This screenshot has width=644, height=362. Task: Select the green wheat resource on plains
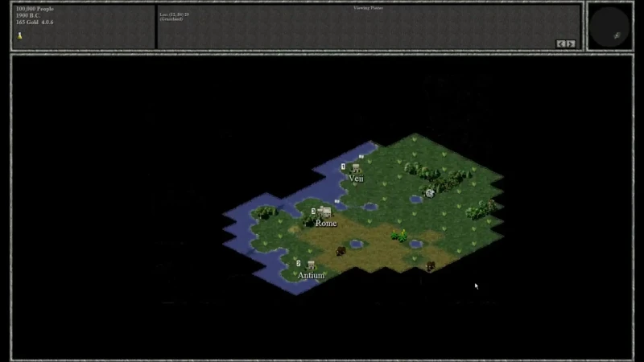point(399,236)
